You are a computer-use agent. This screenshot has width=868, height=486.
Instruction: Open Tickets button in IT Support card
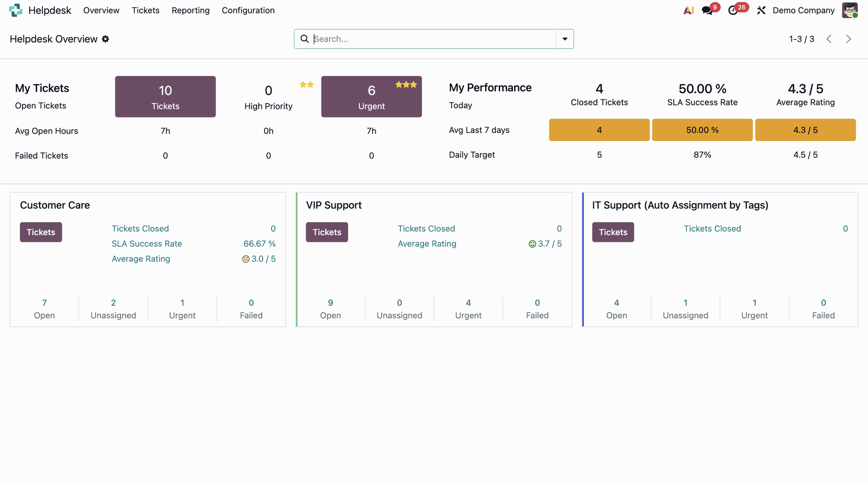[613, 232]
